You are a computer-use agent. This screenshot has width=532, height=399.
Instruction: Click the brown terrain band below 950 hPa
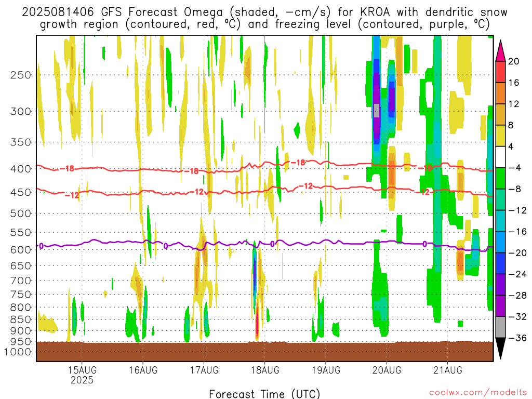coord(264,352)
